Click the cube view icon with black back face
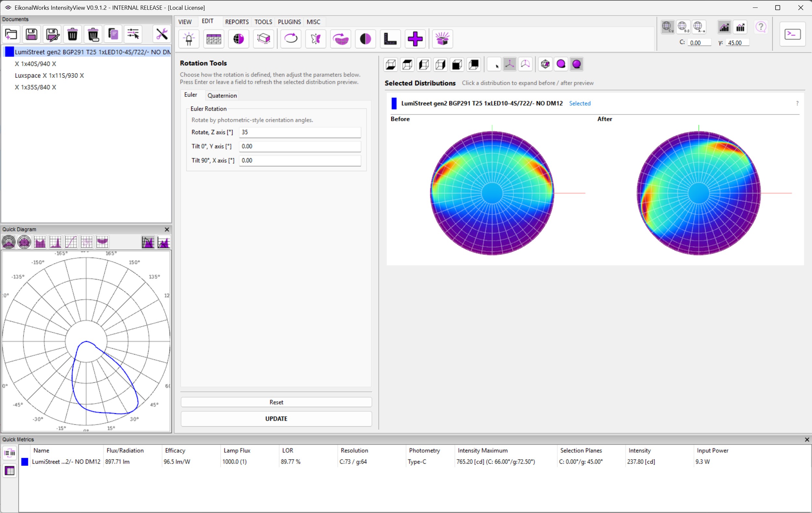The image size is (812, 513). point(474,64)
